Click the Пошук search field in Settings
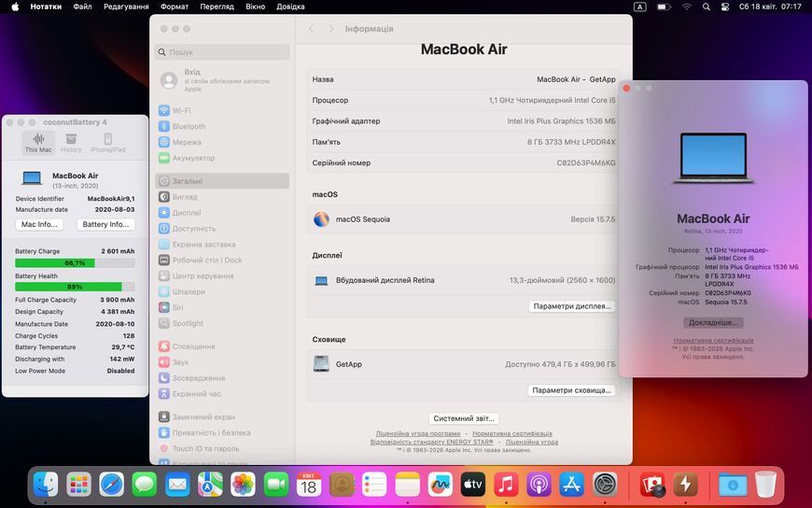The height and width of the screenshot is (508, 812). 222,52
